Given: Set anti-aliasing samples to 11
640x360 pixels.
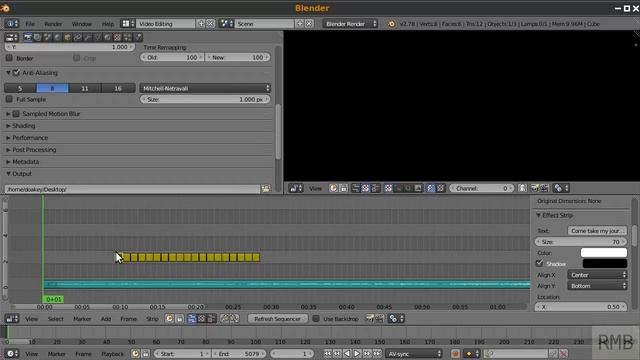Looking at the screenshot, I should coord(85,88).
